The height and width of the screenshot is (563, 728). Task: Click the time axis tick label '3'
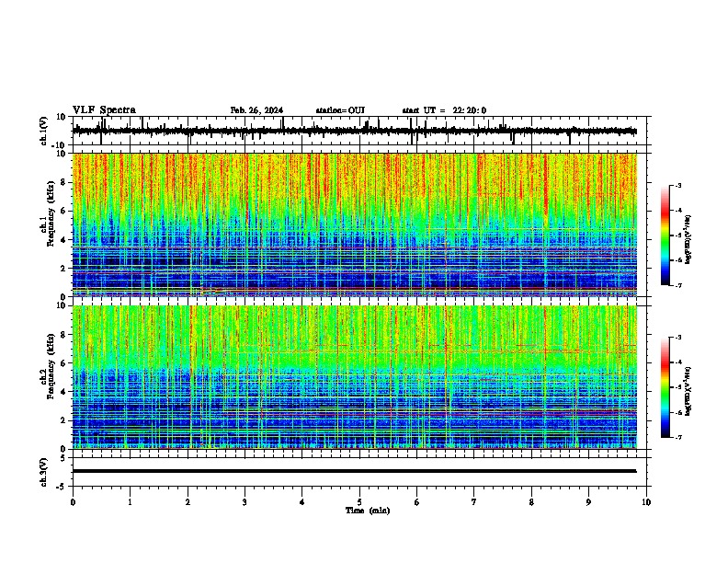coord(245,502)
